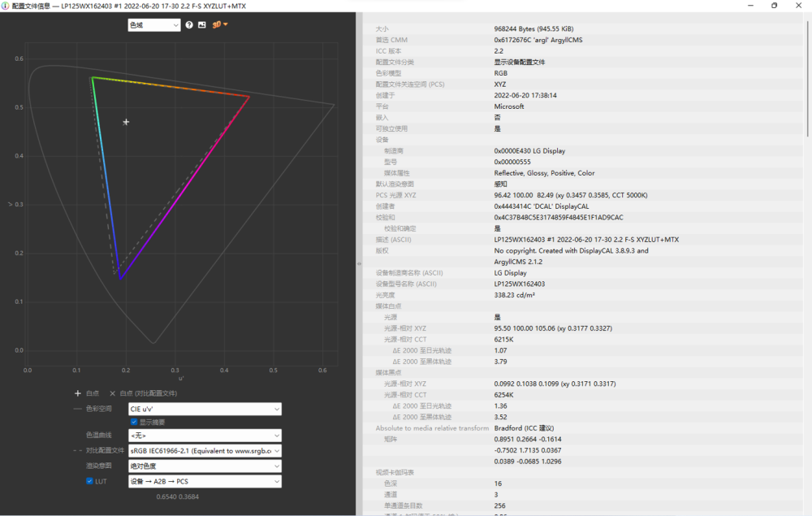The image size is (812, 516).
Task: Open the orange 3D view menu
Action: pyautogui.click(x=219, y=24)
